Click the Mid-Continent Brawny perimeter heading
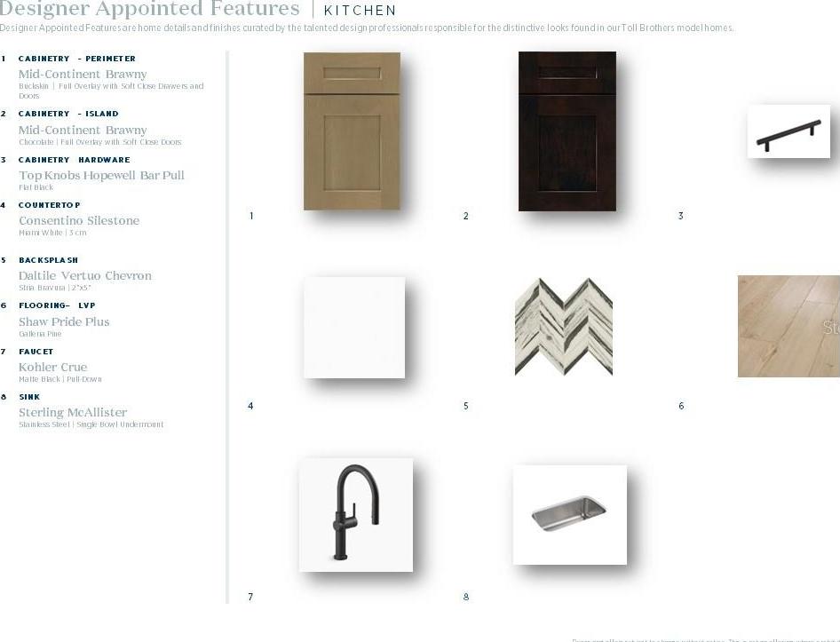The width and height of the screenshot is (840, 642). coord(83,74)
